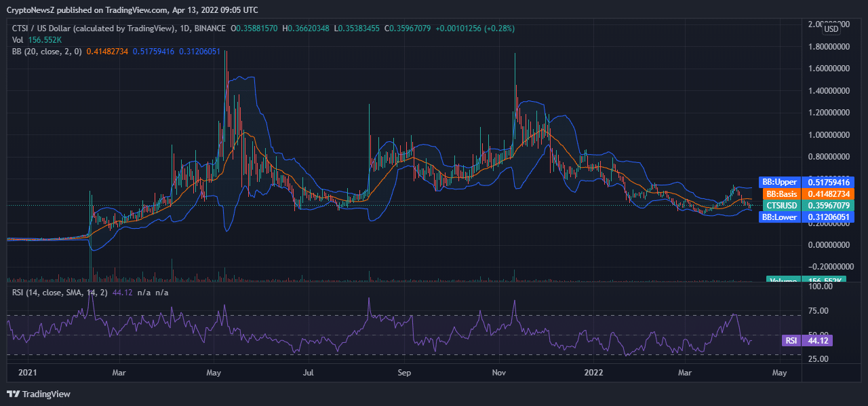Open the USD currency selector
868x406 pixels.
pos(831,29)
